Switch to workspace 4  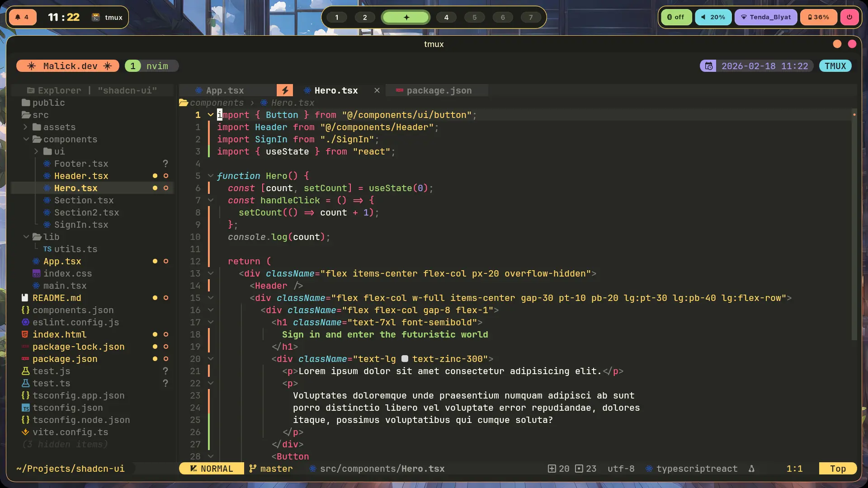tap(446, 17)
